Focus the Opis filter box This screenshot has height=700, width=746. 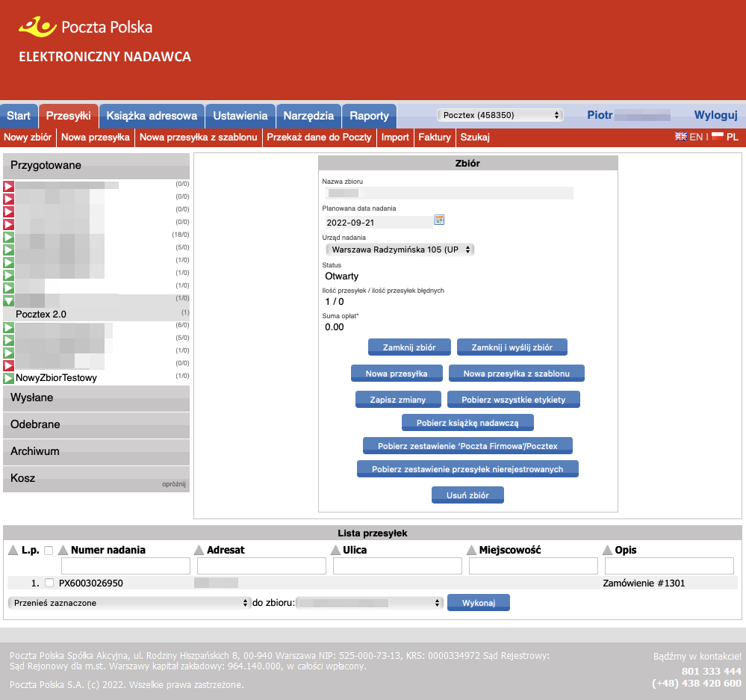click(669, 566)
